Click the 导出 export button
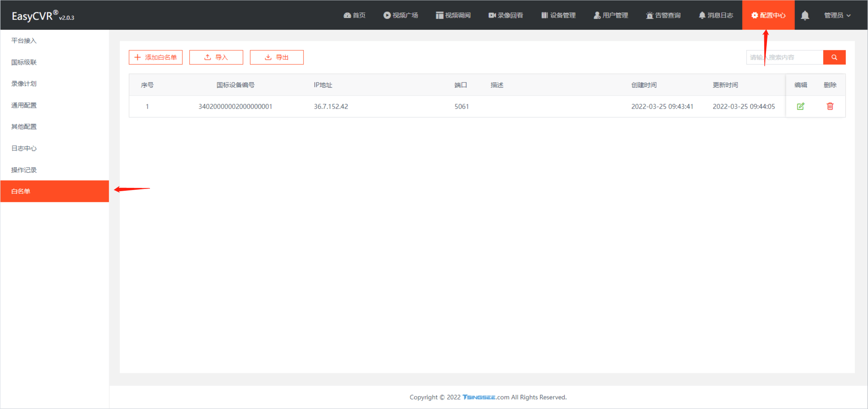Viewport: 868px width, 409px height. click(277, 57)
